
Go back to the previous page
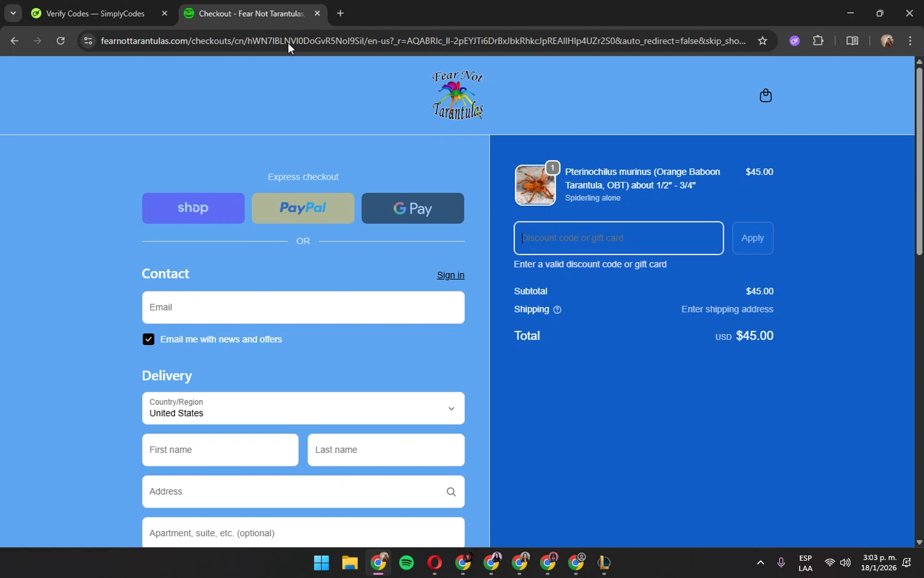tap(14, 41)
